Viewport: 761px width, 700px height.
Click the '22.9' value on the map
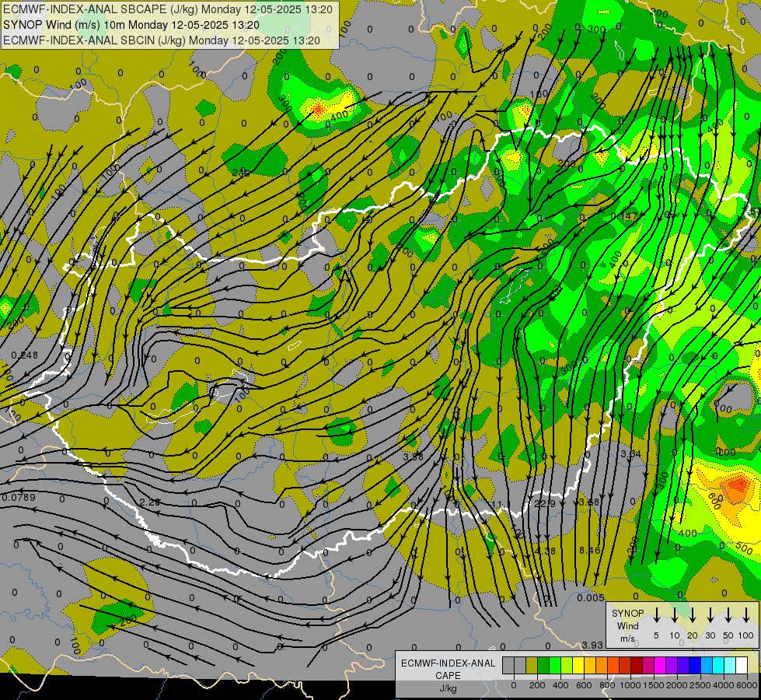coord(545,504)
